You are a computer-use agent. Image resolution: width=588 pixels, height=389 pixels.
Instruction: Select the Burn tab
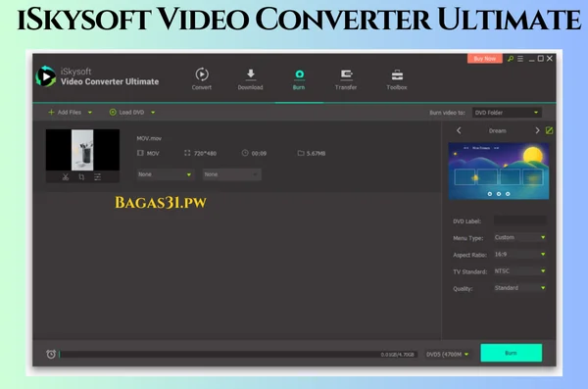(x=299, y=79)
